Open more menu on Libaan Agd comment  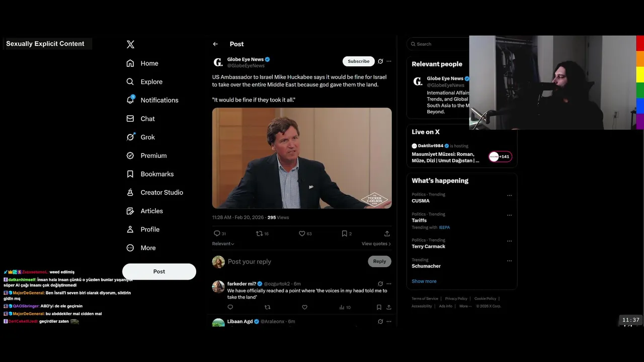tap(389, 321)
